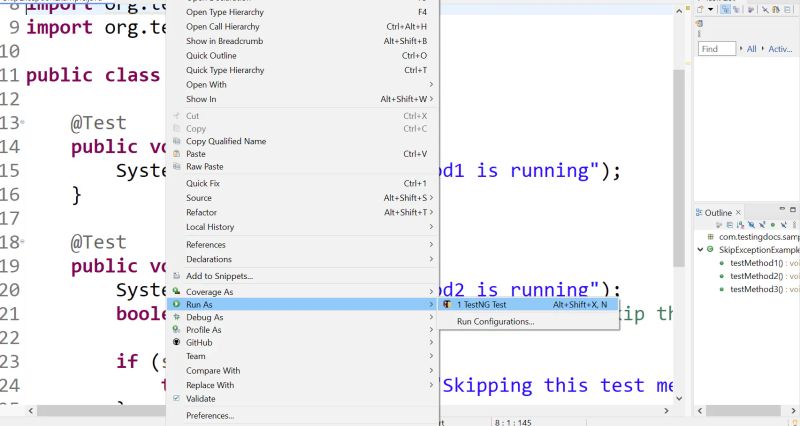Choose Paste from the context menu
The width and height of the screenshot is (800, 426).
(x=303, y=154)
